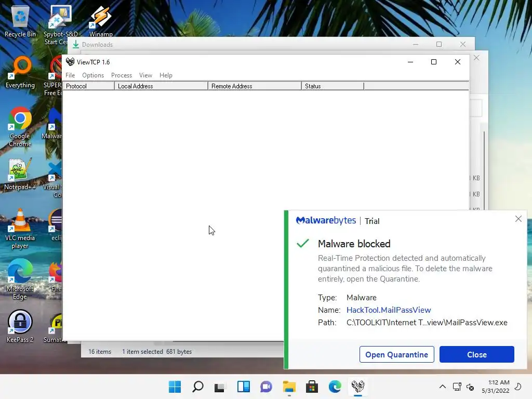Click the muted volume tray icon
This screenshot has height=399, width=532.
(470, 387)
